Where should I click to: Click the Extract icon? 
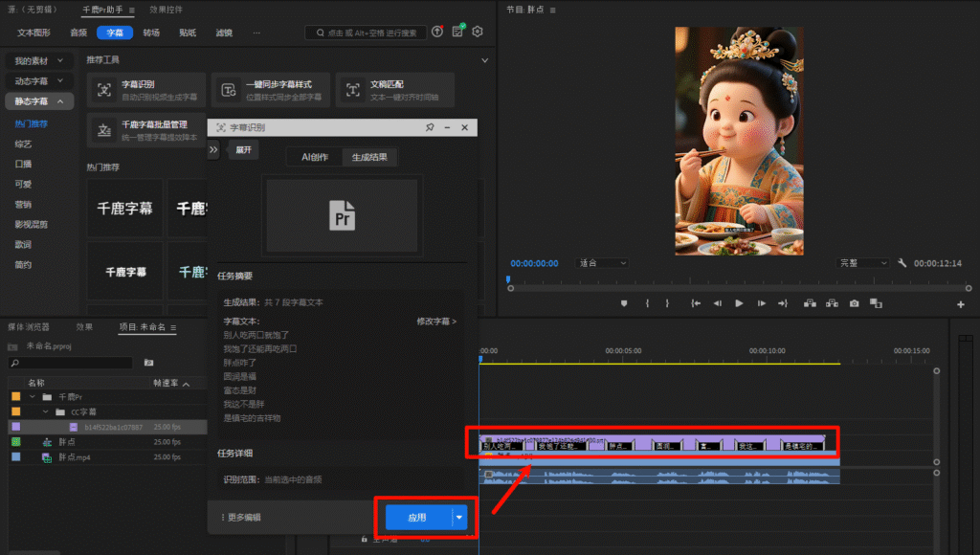click(x=832, y=303)
